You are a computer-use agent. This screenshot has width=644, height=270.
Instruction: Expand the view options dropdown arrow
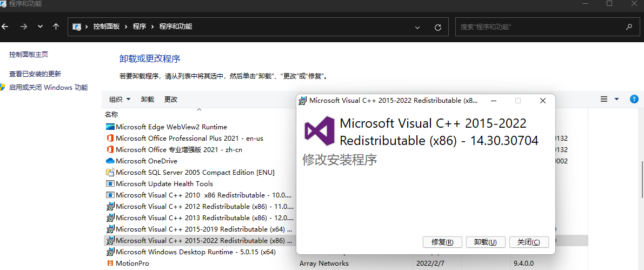(616, 99)
